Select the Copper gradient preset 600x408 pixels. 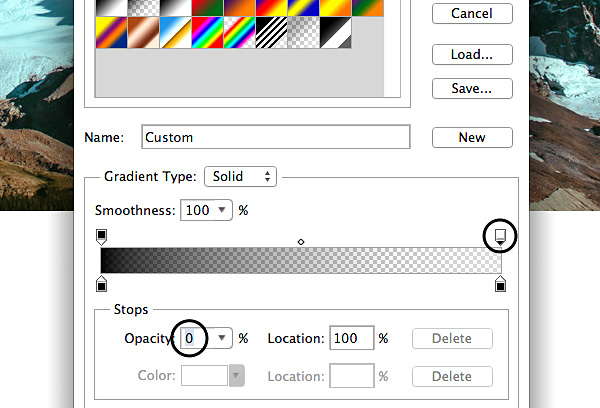141,35
